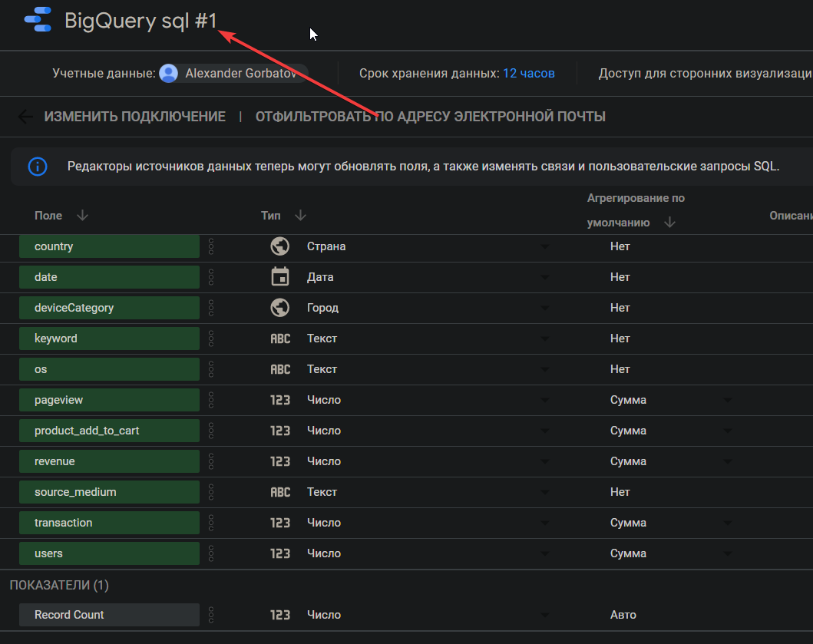Open aggregation dropdown Сумма for users

pyautogui.click(x=671, y=553)
